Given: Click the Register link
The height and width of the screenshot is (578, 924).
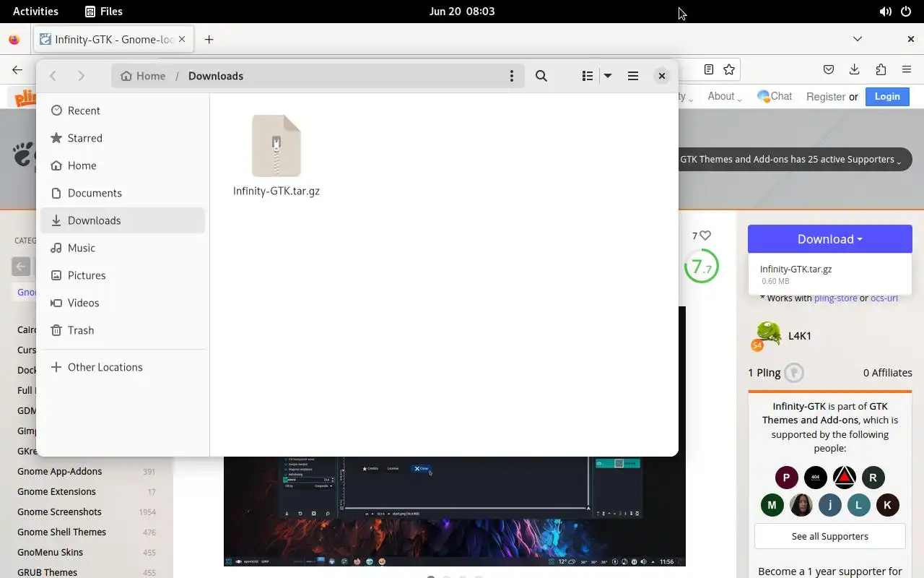Looking at the screenshot, I should (x=826, y=97).
